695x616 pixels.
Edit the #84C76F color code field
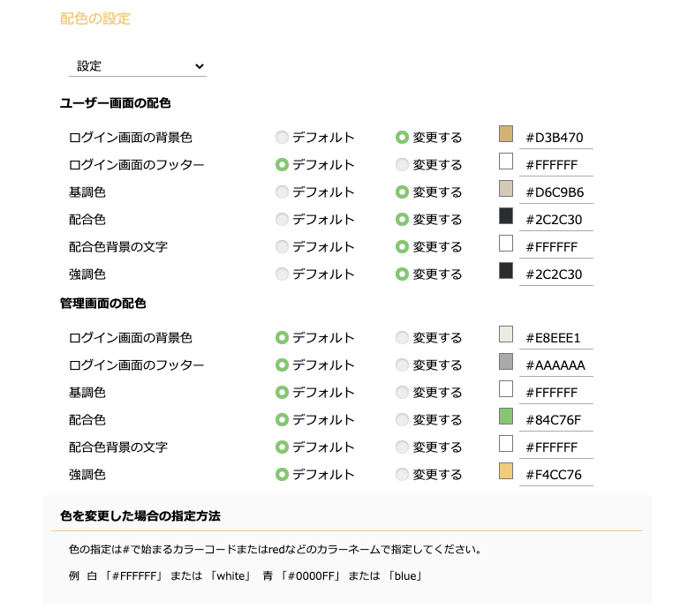click(x=555, y=420)
